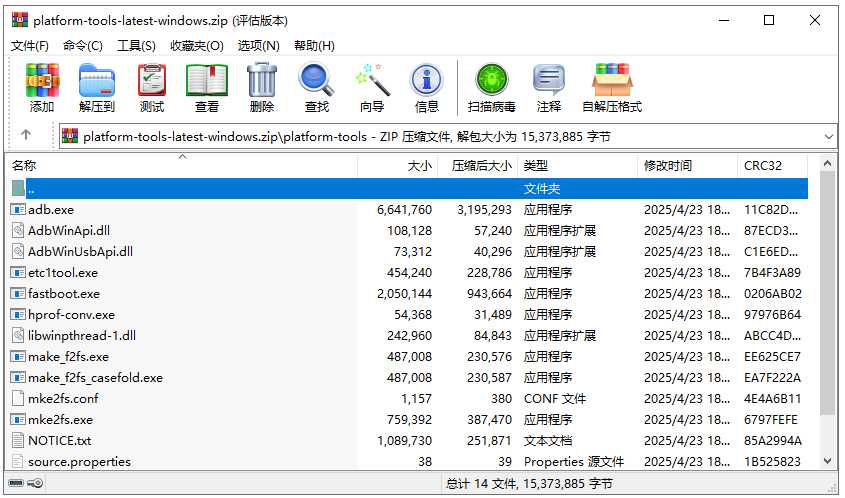Click the scroll down arrow of file list
845x498 pixels.
[827, 461]
